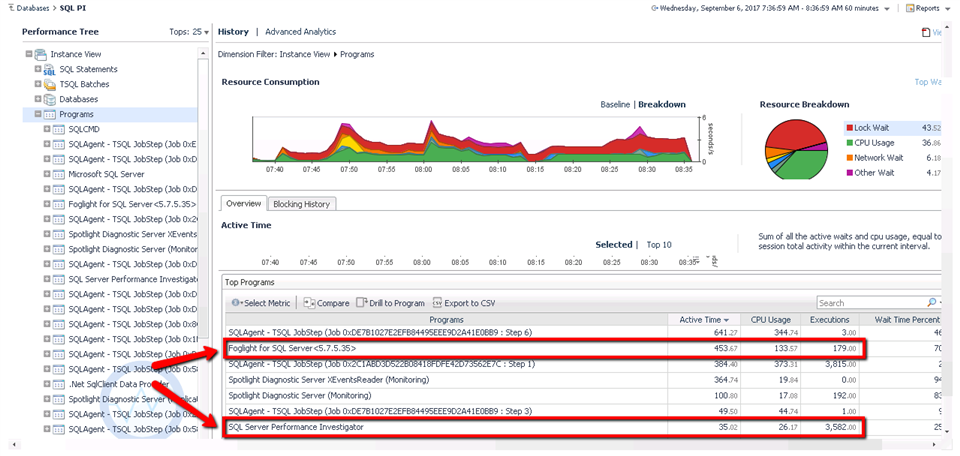The height and width of the screenshot is (456, 960).
Task: Sort by the Active Time column header
Action: [704, 320]
